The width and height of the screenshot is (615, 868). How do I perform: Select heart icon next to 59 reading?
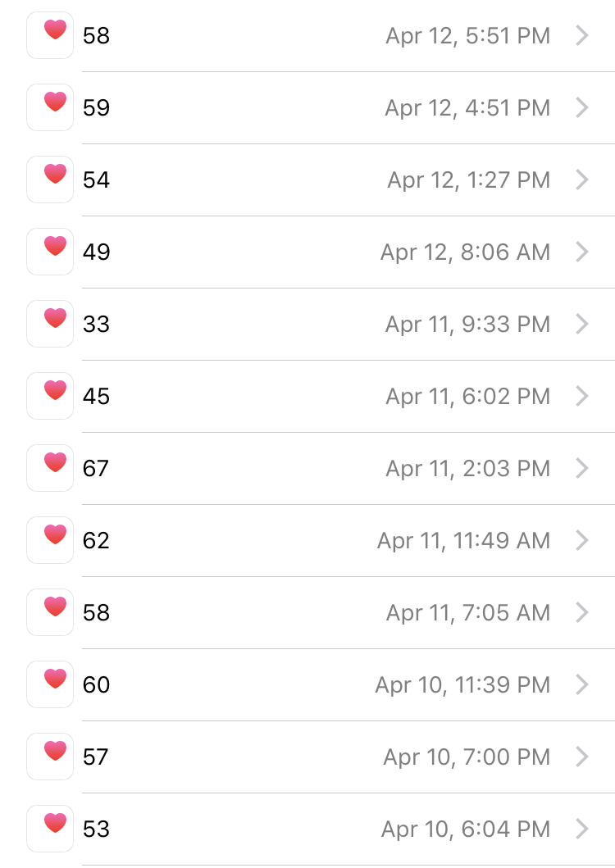(50, 107)
